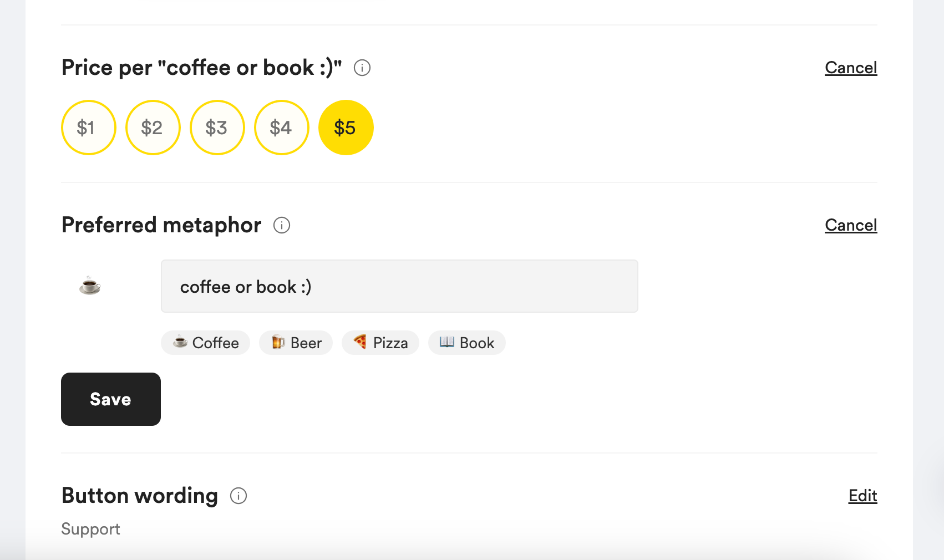Click the open book icon in the Book chip

coord(447,343)
